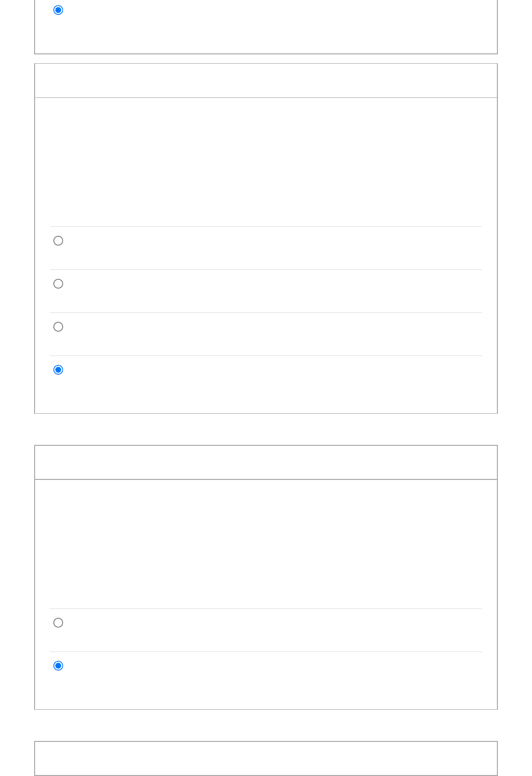The width and height of the screenshot is (532, 776).
Task: Click the blank question body in two-option card
Action: [x=266, y=544]
